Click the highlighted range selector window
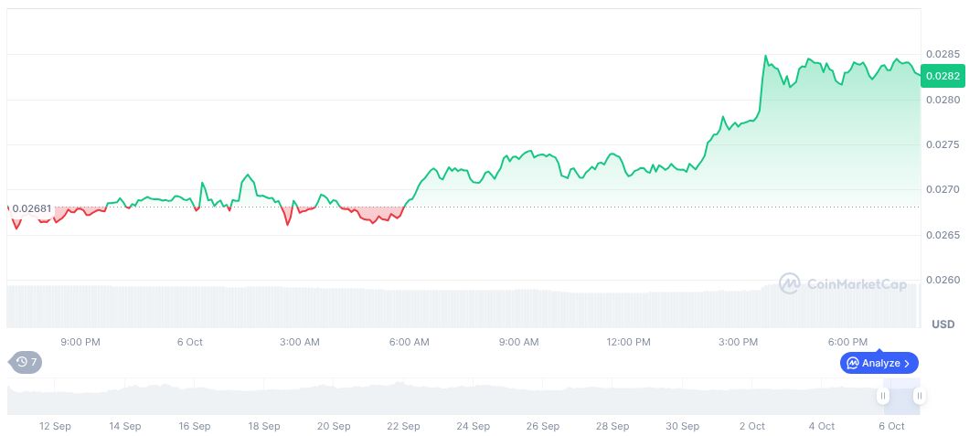Screen dimensions: 980x436 click(900, 397)
